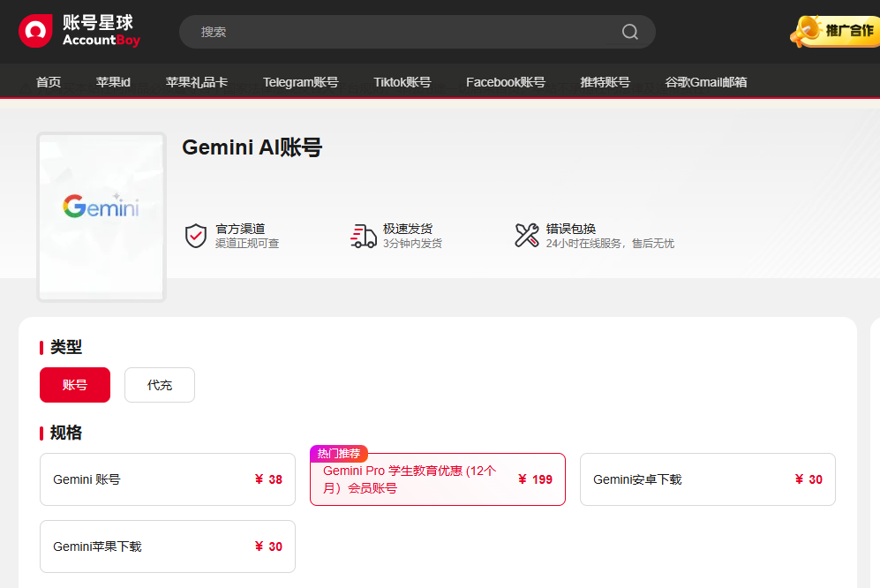Select the Gemini 账号 specification

(x=167, y=479)
